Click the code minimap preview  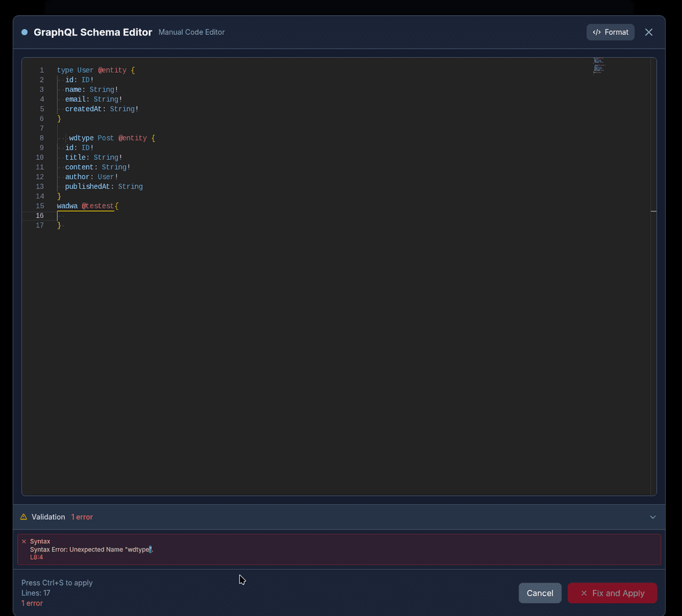pyautogui.click(x=598, y=65)
